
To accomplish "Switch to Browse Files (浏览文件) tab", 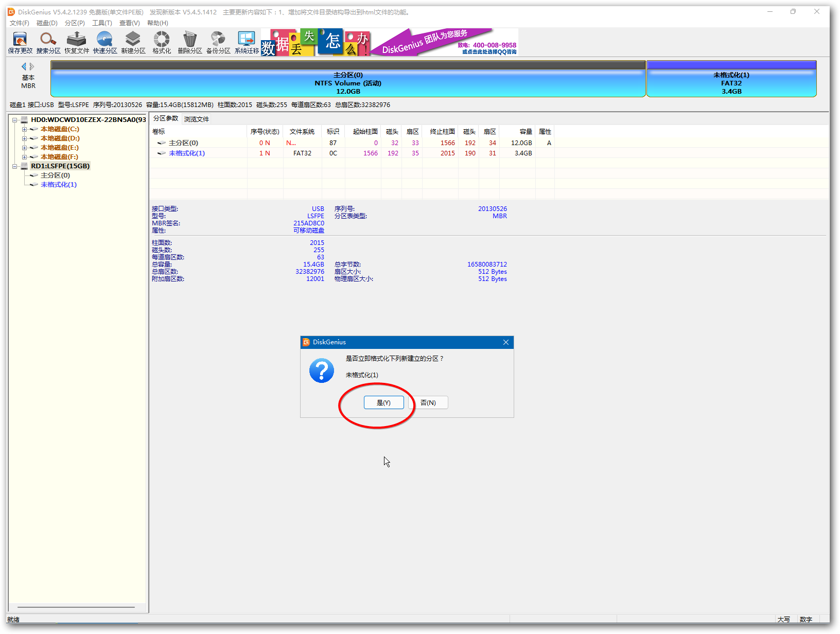I will pyautogui.click(x=197, y=119).
